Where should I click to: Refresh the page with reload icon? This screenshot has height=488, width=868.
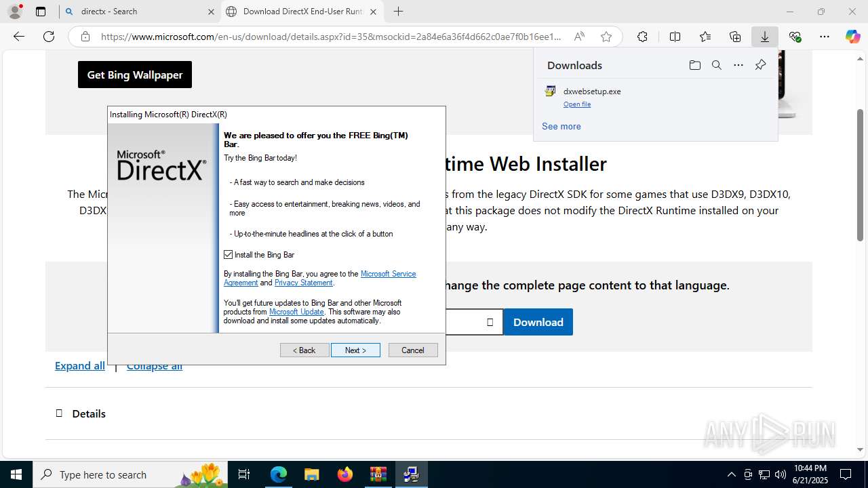49,37
